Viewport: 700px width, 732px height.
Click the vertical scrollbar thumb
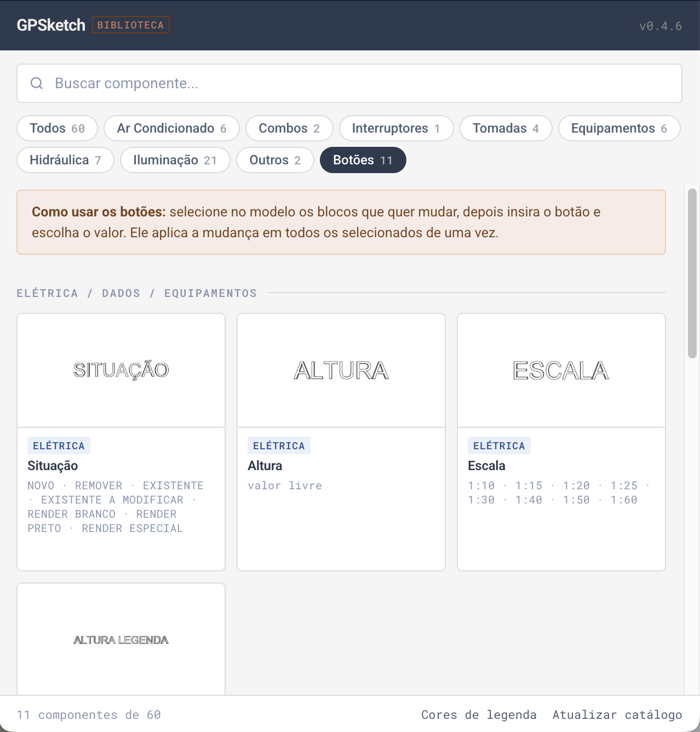[x=692, y=273]
